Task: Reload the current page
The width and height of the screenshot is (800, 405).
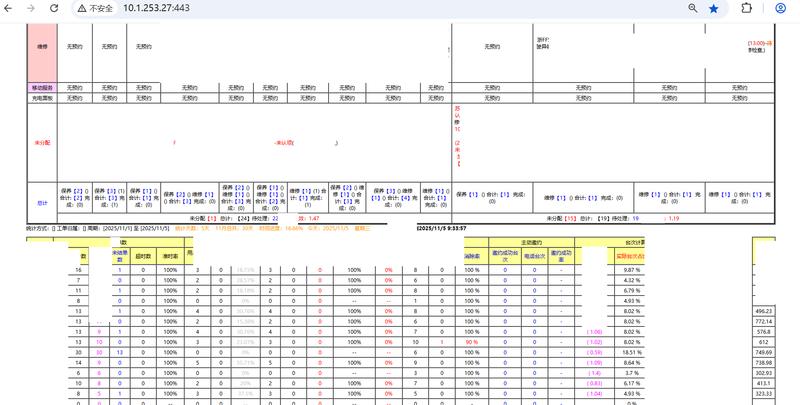Action: coord(54,8)
